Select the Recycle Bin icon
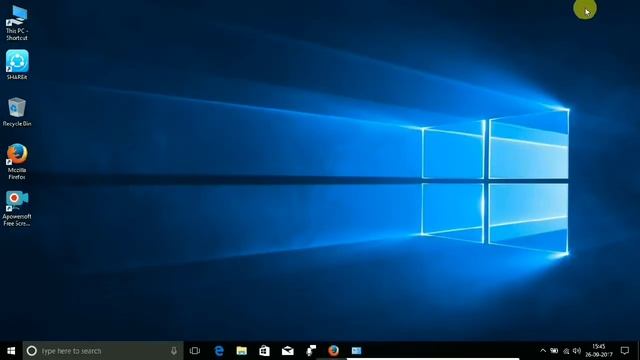This screenshot has height=360, width=640. pyautogui.click(x=17, y=112)
